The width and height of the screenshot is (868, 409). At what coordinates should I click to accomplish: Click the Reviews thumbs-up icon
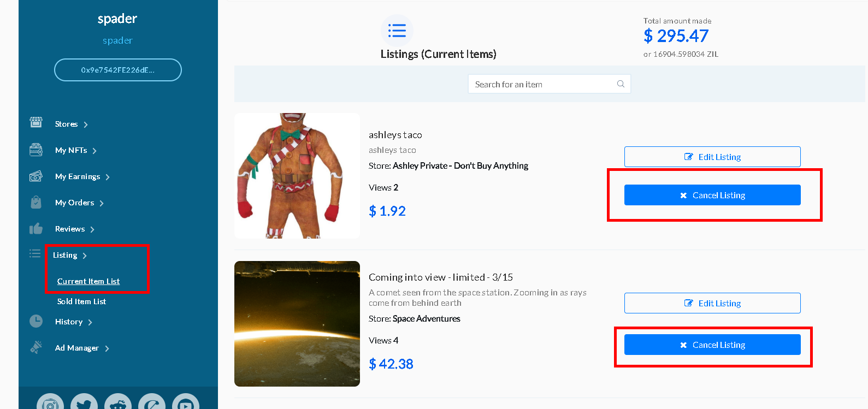36,228
